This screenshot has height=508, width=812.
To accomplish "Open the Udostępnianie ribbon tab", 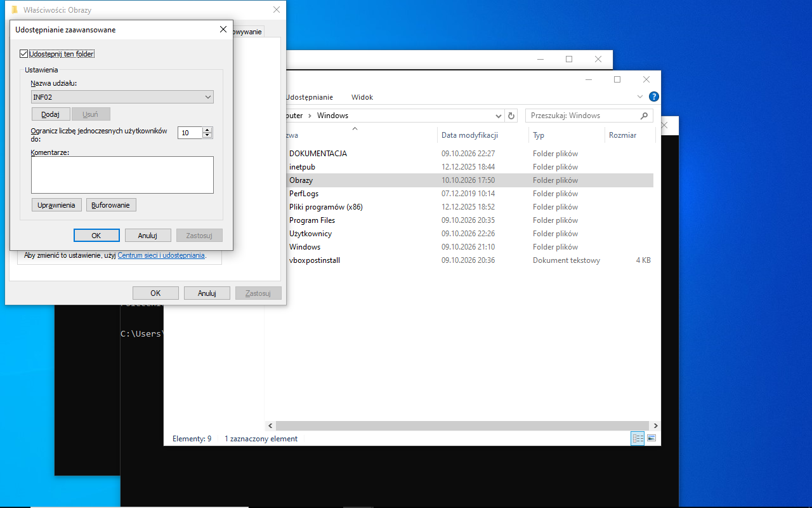I will coord(310,97).
